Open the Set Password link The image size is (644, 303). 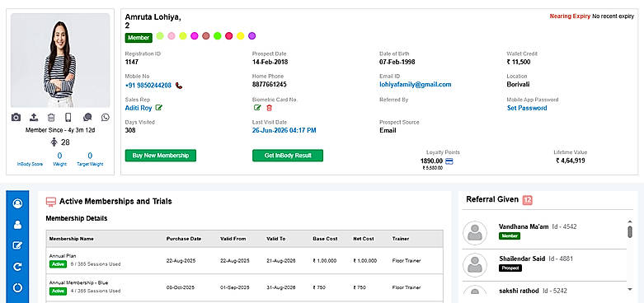pyautogui.click(x=527, y=108)
